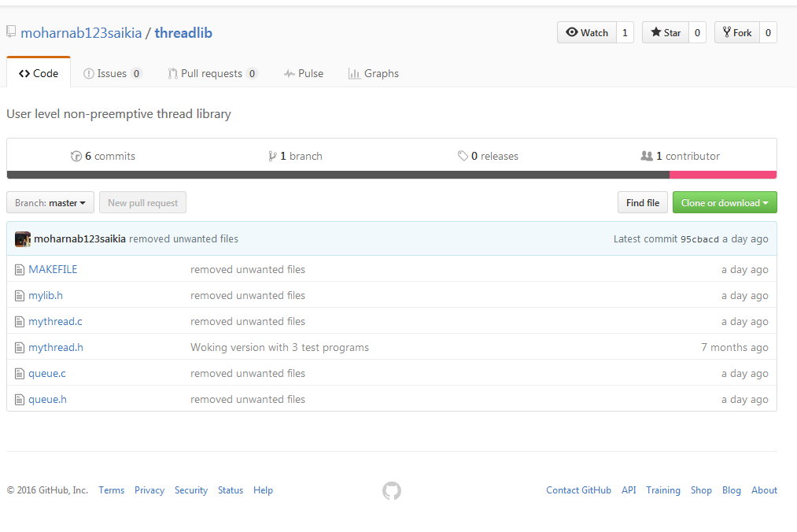Open the MAKEFILE file
The height and width of the screenshot is (532, 797).
(x=53, y=270)
